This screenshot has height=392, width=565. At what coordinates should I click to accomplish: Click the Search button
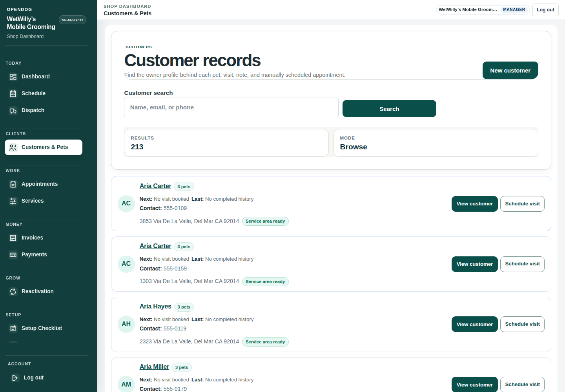pos(389,109)
